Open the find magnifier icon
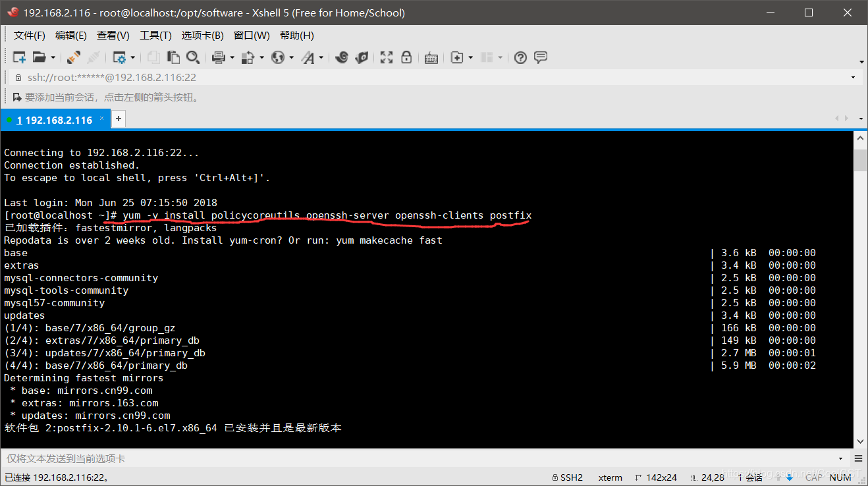 coord(192,58)
